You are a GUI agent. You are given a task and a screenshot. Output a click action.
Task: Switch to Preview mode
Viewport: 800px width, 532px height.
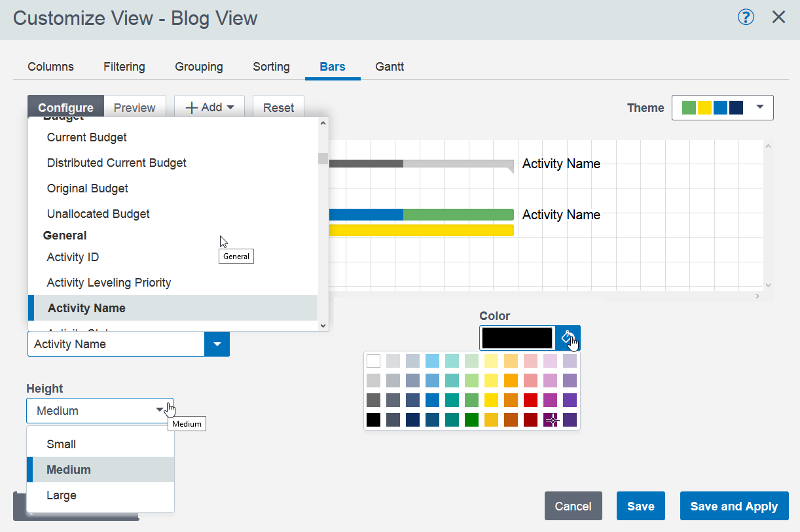(135, 108)
